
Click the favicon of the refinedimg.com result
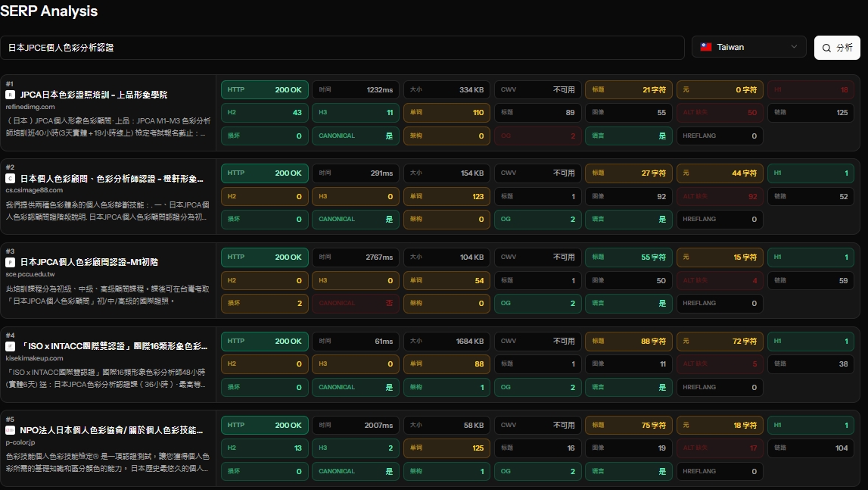pos(10,95)
